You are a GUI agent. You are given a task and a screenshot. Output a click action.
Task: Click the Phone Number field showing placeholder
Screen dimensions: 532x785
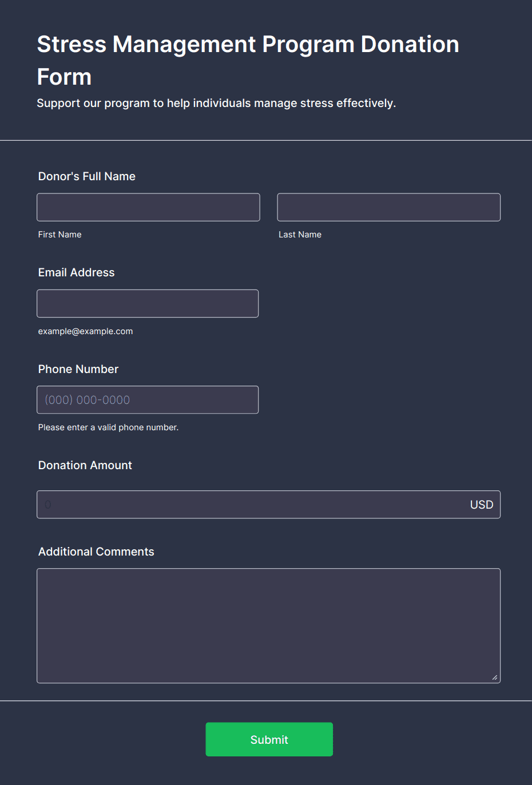click(148, 399)
